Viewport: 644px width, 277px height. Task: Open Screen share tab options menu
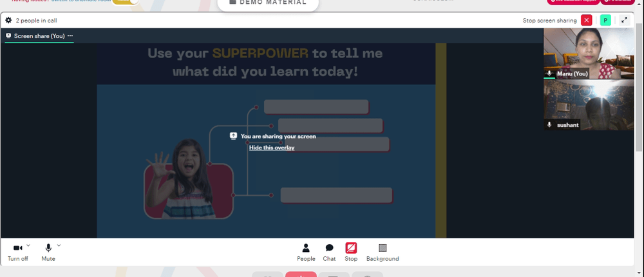click(70, 36)
